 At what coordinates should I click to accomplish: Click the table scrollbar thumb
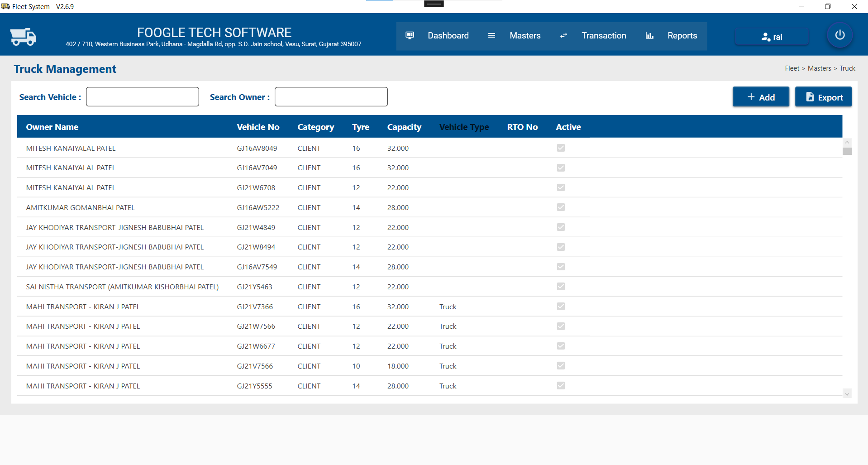pos(847,151)
